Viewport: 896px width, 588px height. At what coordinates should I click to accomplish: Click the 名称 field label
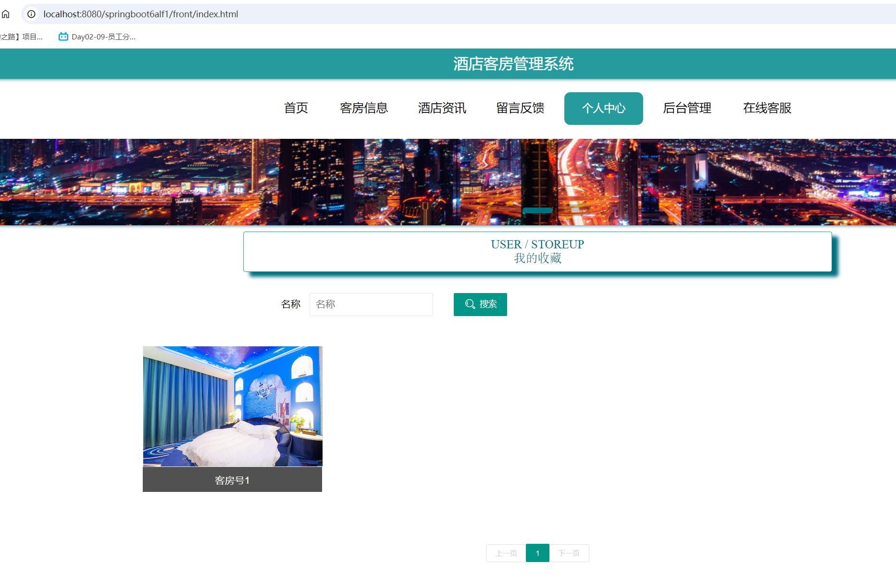(291, 305)
